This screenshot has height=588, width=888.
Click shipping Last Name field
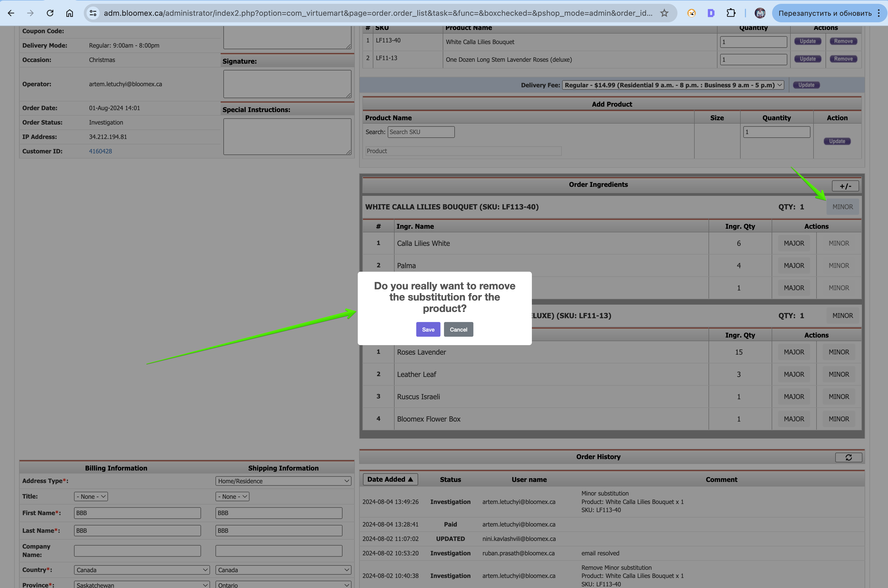tap(279, 531)
